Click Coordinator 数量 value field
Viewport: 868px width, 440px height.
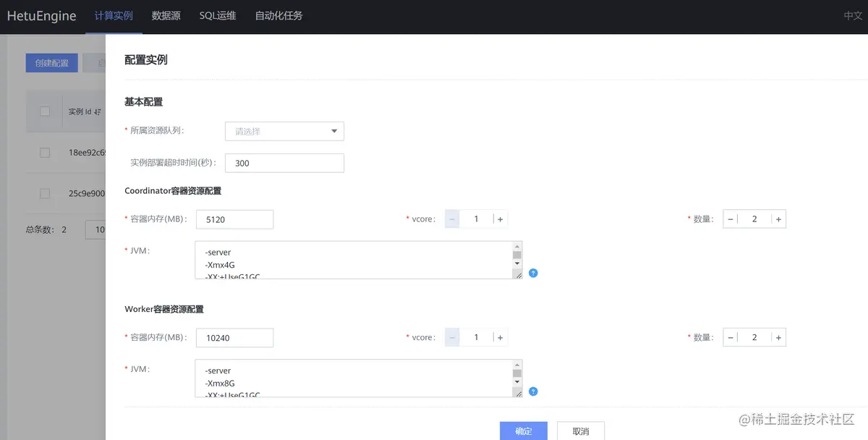[x=754, y=219]
